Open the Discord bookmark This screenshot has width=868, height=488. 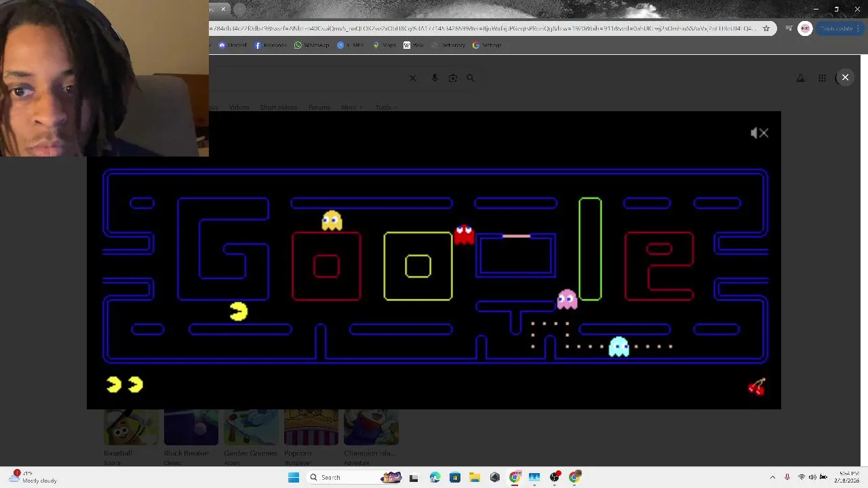(233, 45)
